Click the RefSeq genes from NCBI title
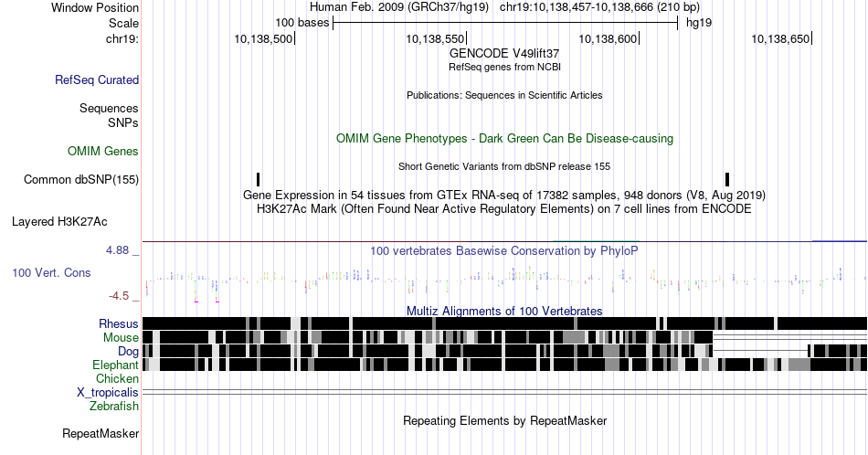The height and width of the screenshot is (455, 868). (504, 67)
